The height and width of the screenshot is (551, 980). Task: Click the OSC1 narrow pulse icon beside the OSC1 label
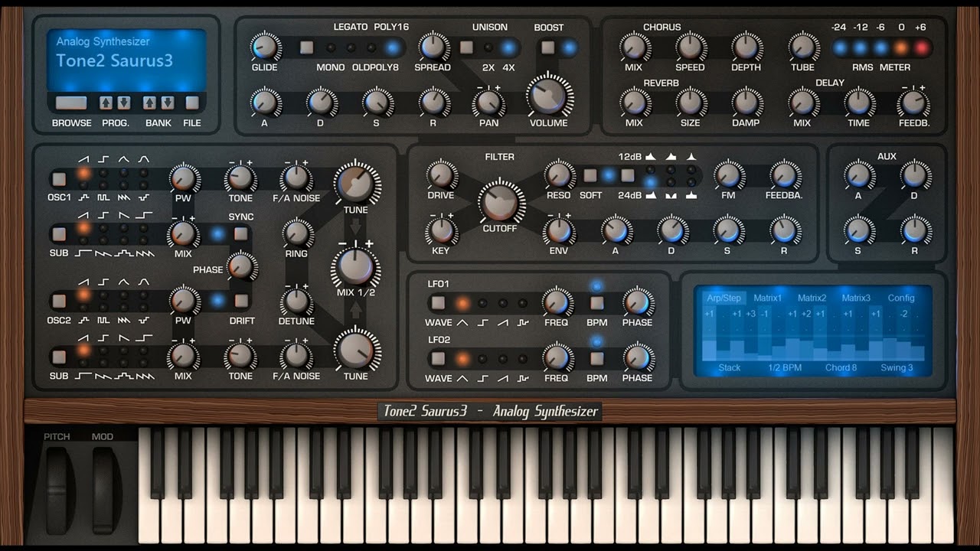coord(83,197)
